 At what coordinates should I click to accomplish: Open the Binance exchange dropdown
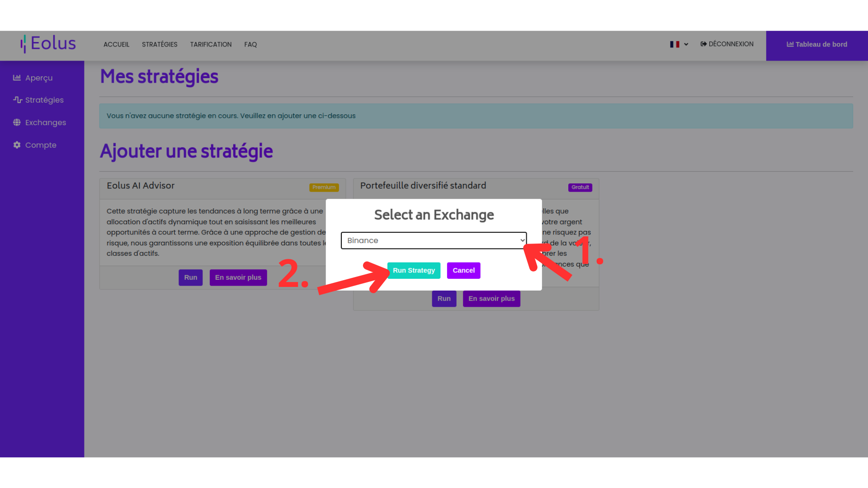click(x=434, y=240)
